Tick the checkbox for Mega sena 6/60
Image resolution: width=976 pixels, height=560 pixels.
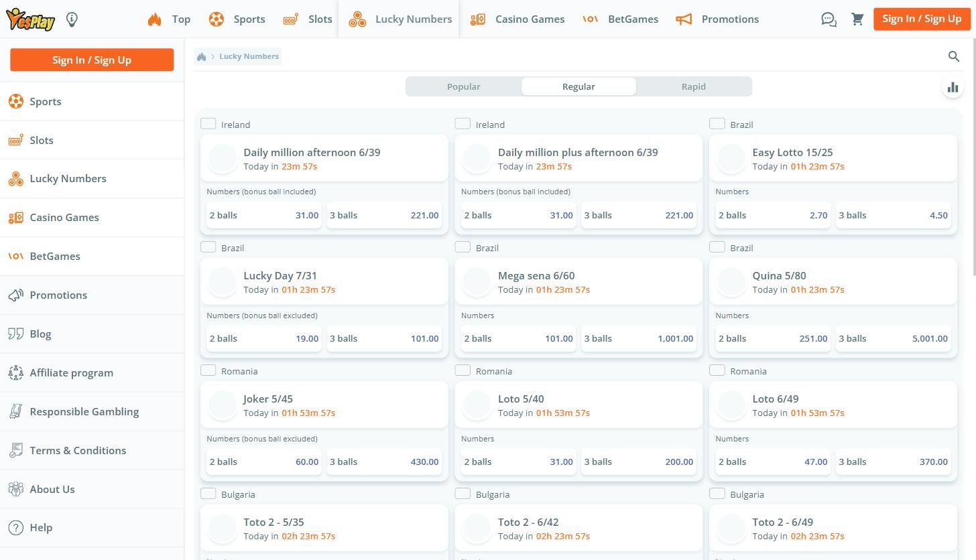[463, 247]
